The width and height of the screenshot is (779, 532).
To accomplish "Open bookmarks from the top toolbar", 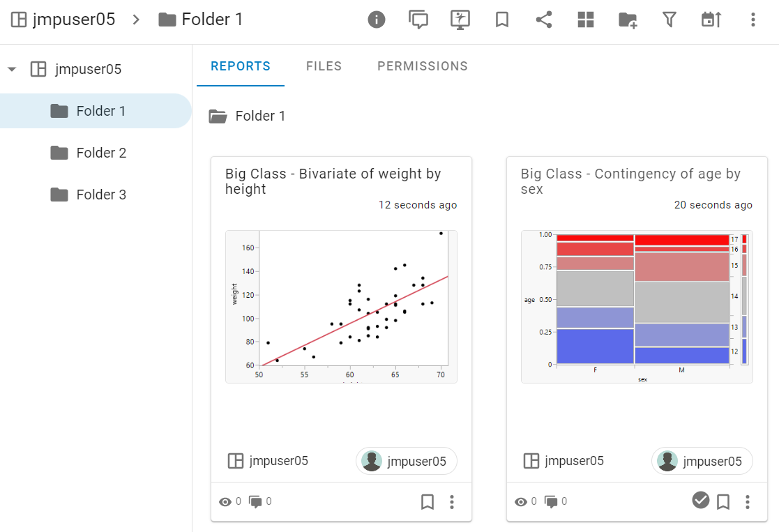I will (x=501, y=20).
